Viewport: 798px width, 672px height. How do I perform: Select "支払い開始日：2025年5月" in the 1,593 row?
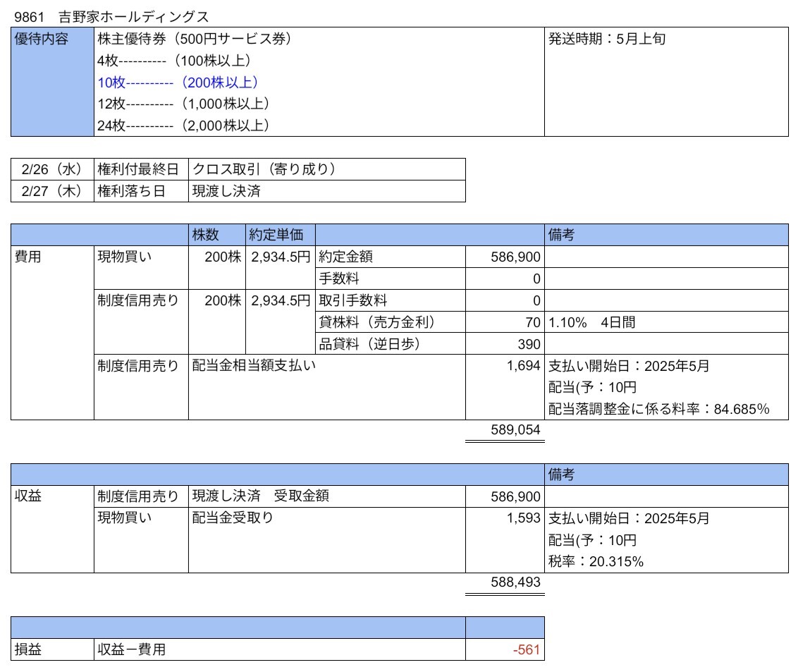(x=629, y=518)
